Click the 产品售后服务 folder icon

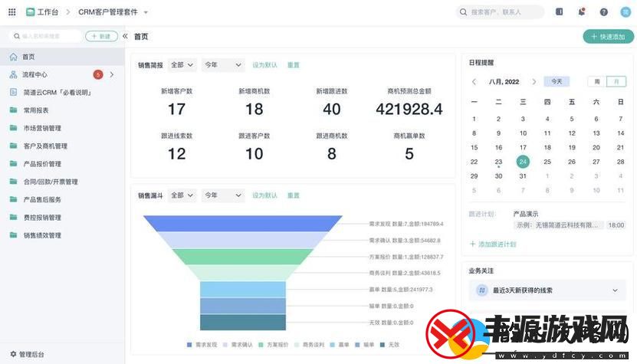coord(13,199)
